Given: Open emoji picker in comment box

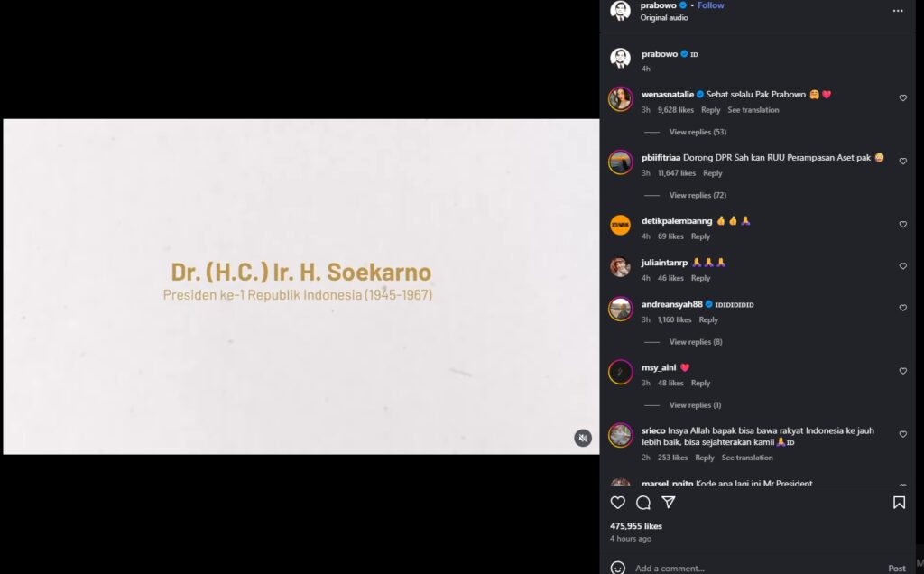Looking at the screenshot, I should pos(617,568).
